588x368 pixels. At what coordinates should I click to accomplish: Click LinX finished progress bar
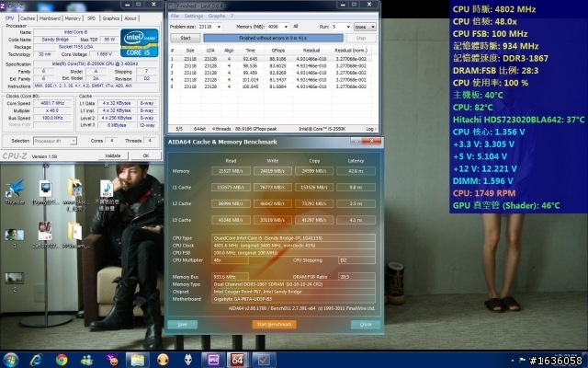pos(273,38)
